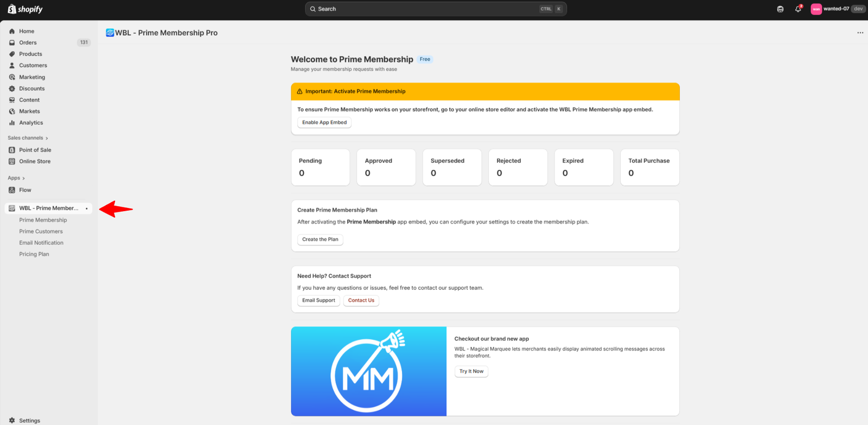Expand the Sales channels section
The image size is (868, 425).
(28, 138)
